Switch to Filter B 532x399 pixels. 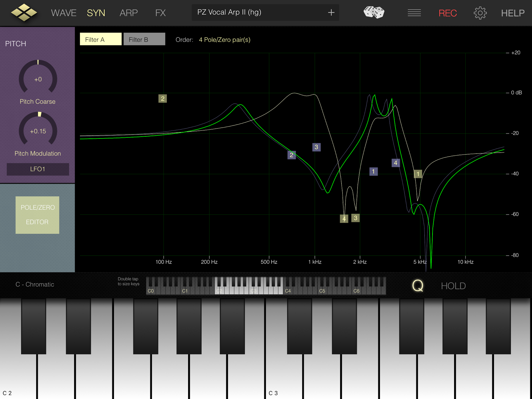pyautogui.click(x=144, y=39)
